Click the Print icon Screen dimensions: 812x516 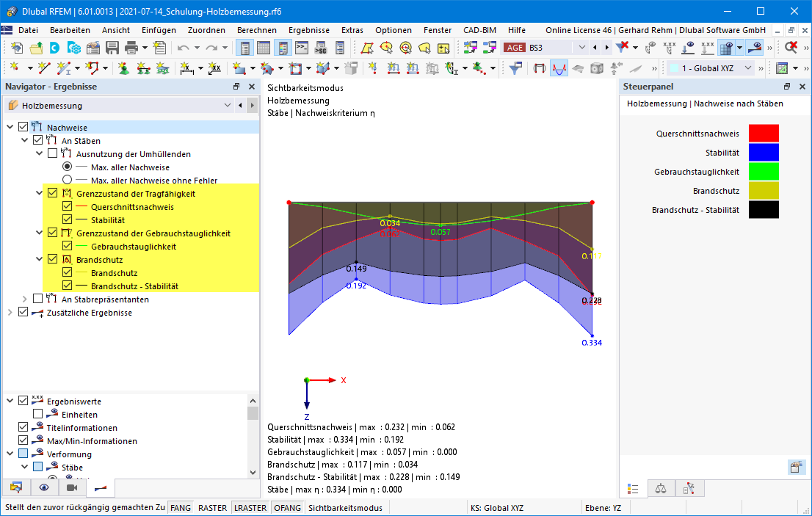tap(131, 48)
